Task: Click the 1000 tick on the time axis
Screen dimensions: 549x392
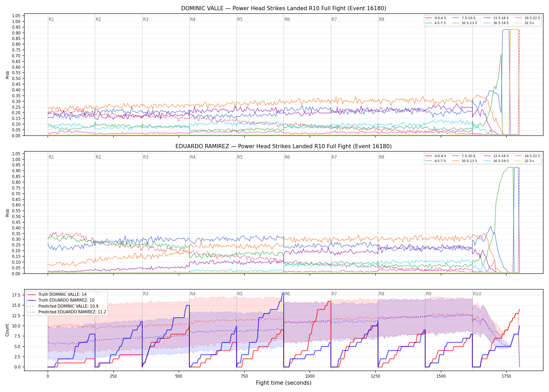Action: pyautogui.click(x=310, y=376)
